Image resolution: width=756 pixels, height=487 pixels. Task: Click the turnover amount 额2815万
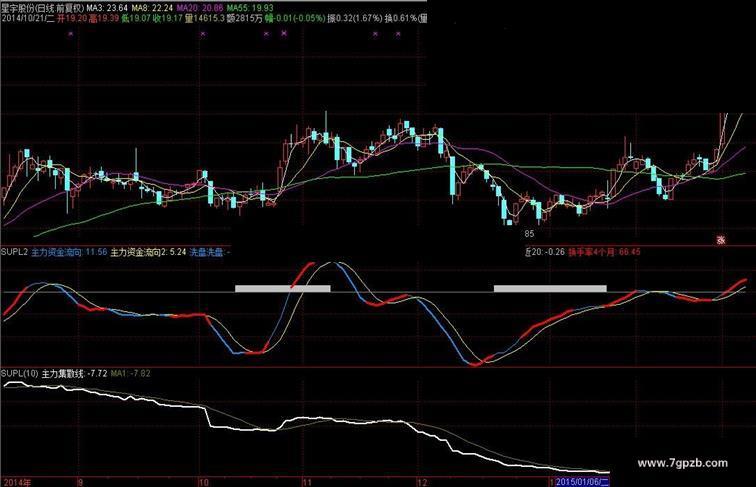tap(243, 18)
